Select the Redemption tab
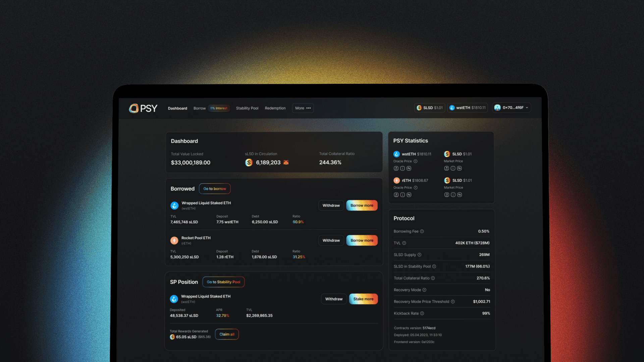 click(275, 108)
